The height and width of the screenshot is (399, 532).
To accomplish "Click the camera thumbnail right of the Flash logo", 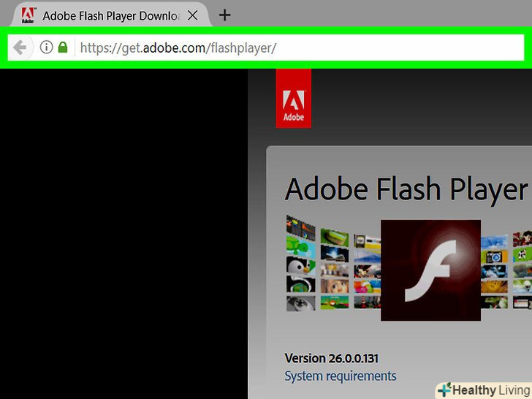I will click(x=494, y=256).
